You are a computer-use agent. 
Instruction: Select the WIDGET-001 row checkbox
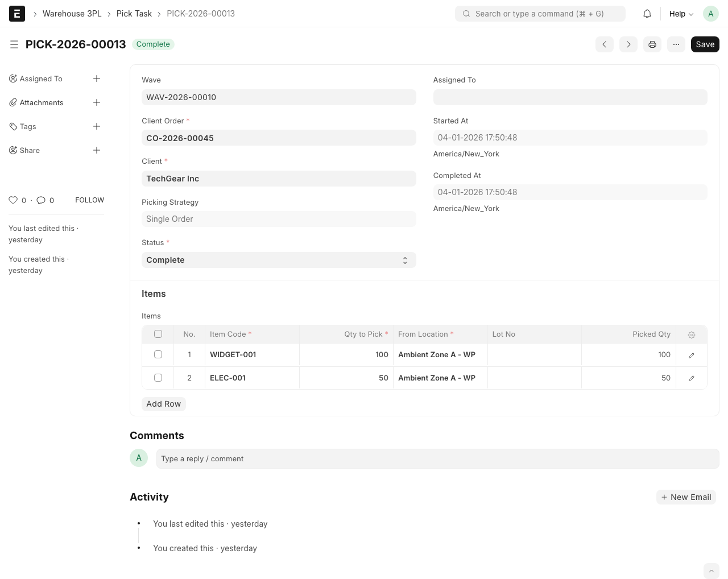point(158,354)
